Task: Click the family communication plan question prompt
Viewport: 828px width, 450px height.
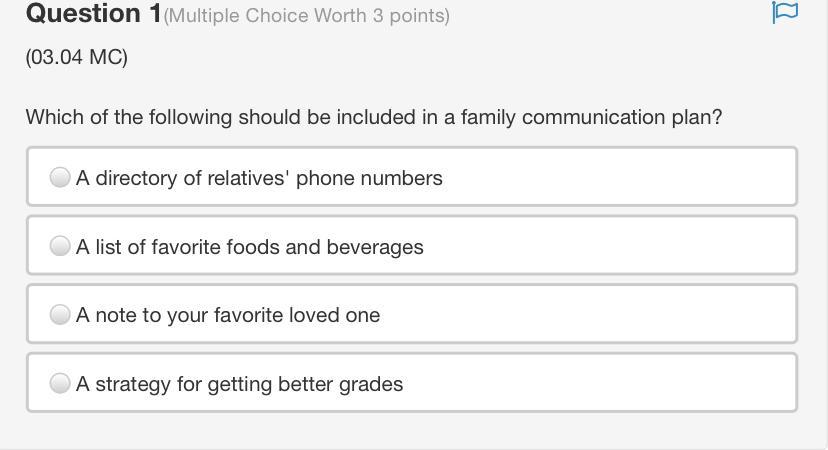Action: (x=374, y=117)
